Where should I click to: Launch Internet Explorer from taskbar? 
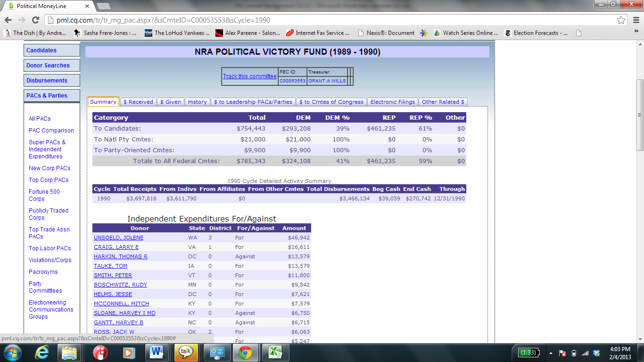click(42, 353)
